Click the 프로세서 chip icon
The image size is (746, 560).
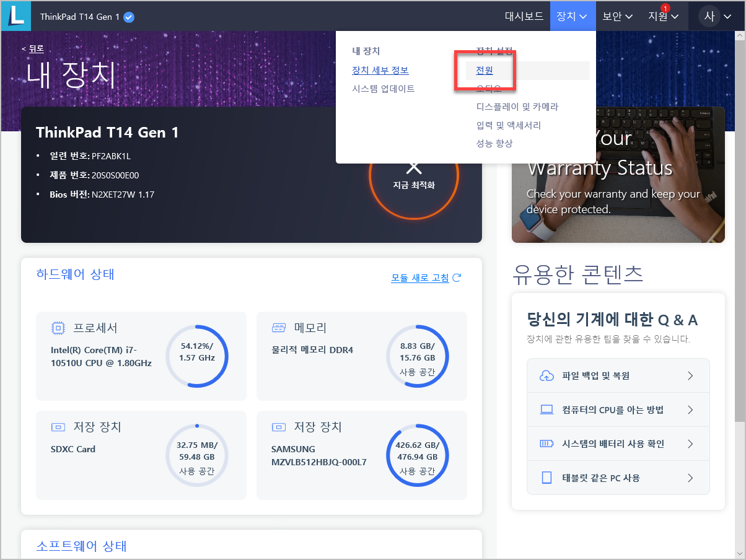[58, 328]
